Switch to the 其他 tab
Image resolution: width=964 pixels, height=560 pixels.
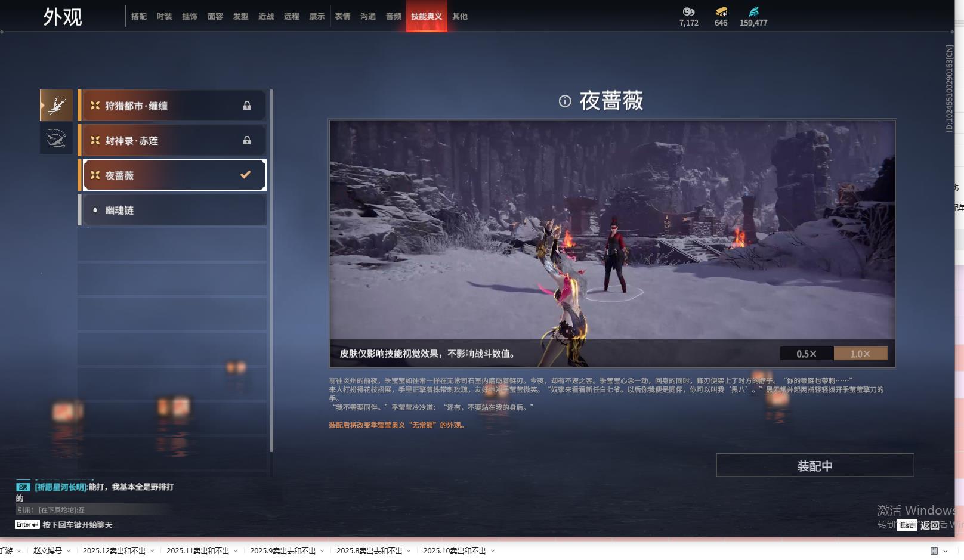pyautogui.click(x=460, y=17)
